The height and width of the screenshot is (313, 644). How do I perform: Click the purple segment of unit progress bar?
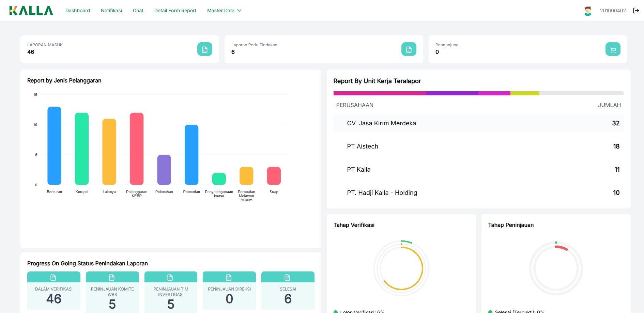[x=452, y=93]
